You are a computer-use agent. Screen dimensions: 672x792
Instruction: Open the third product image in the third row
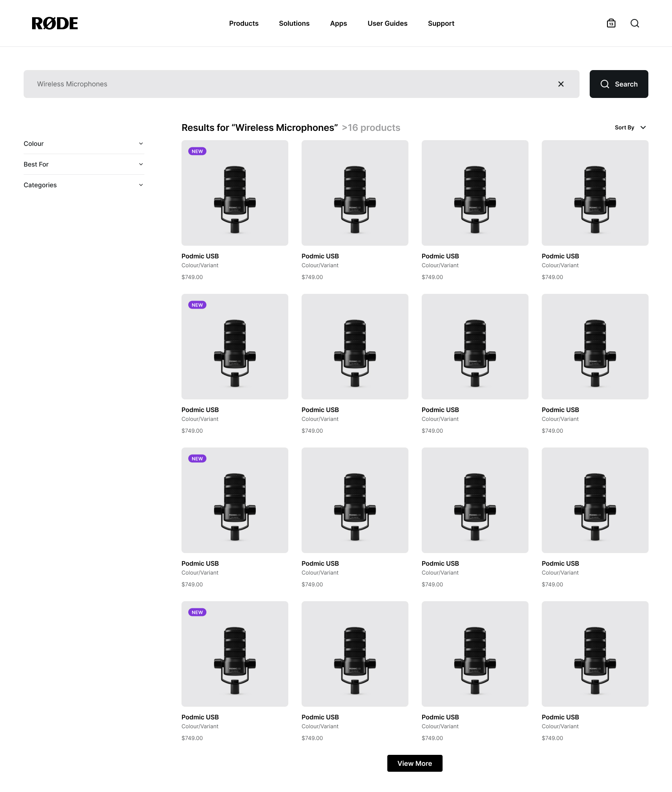tap(475, 500)
